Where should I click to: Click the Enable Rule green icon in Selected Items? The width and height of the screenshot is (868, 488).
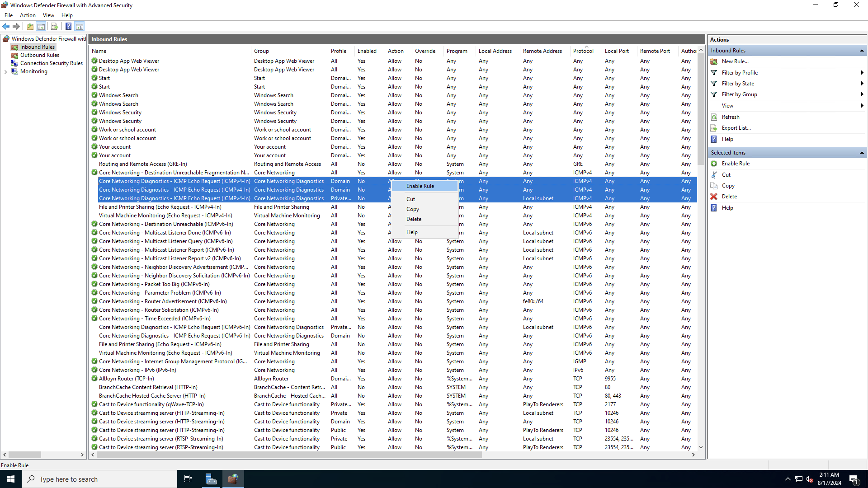(714, 164)
